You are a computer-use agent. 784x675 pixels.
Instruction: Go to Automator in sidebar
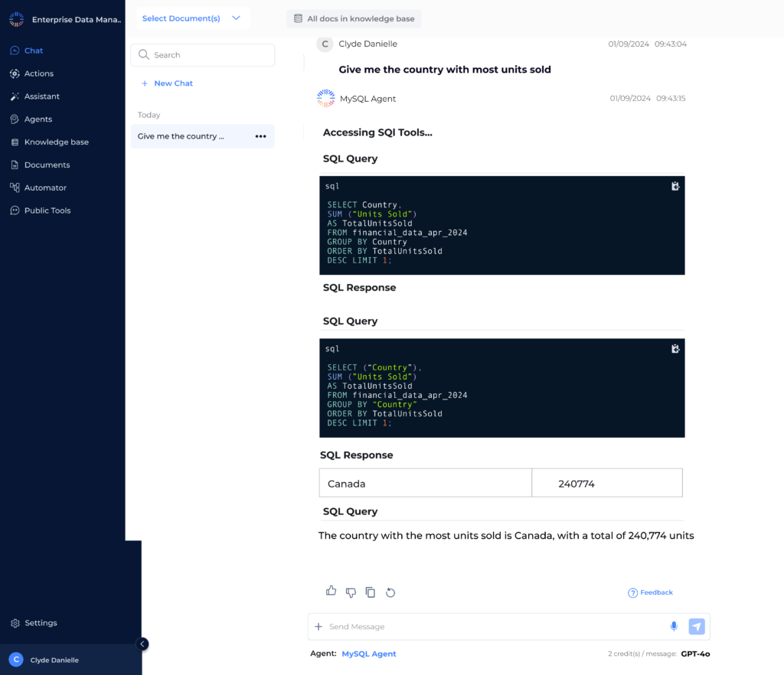coord(45,187)
